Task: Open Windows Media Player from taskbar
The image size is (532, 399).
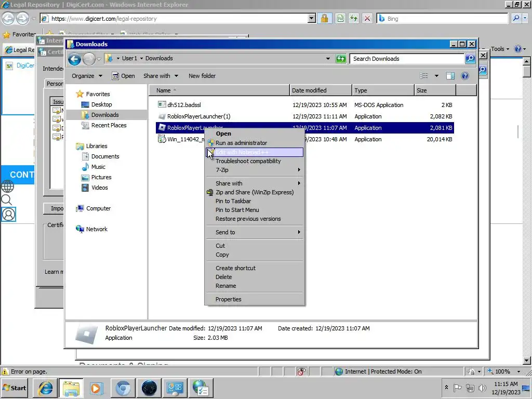Action: pyautogui.click(x=96, y=388)
